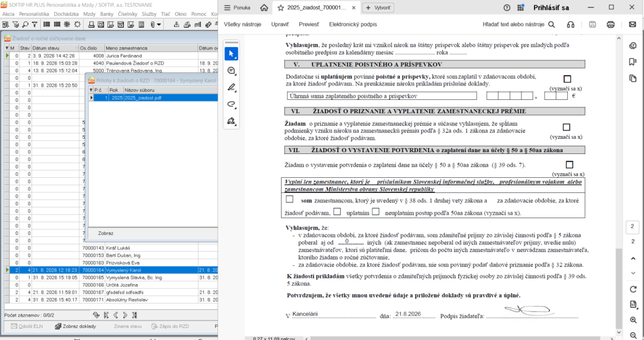Choose the highlighter pen tool
This screenshot has height=340, width=644.
(231, 87)
